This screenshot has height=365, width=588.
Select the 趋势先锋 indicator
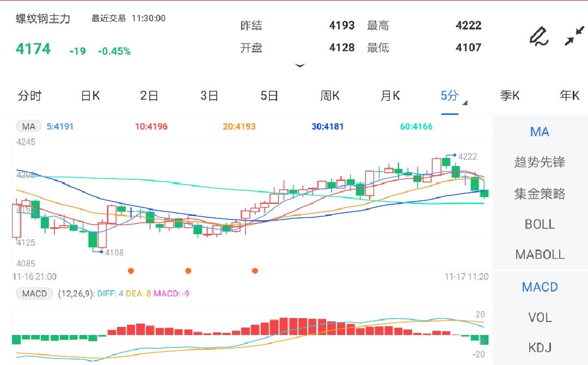tap(540, 162)
